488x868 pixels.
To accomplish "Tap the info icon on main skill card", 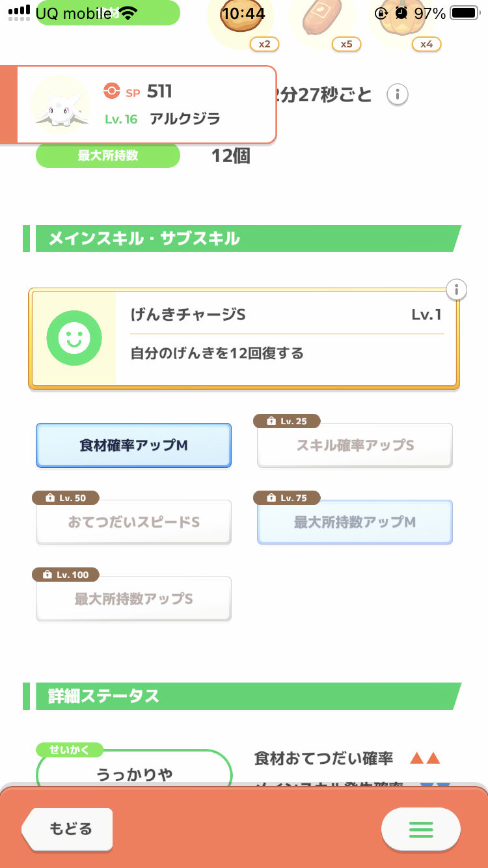I will pyautogui.click(x=457, y=289).
